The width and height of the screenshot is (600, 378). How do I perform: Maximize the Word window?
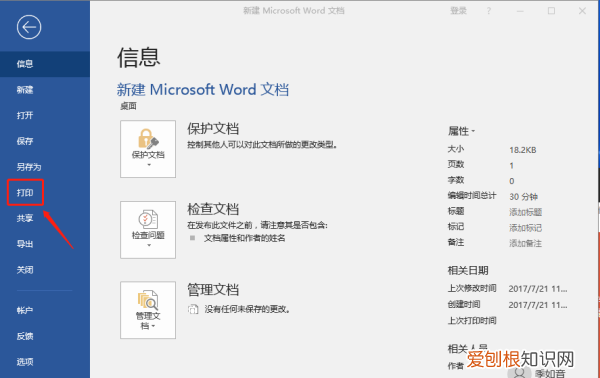[551, 11]
